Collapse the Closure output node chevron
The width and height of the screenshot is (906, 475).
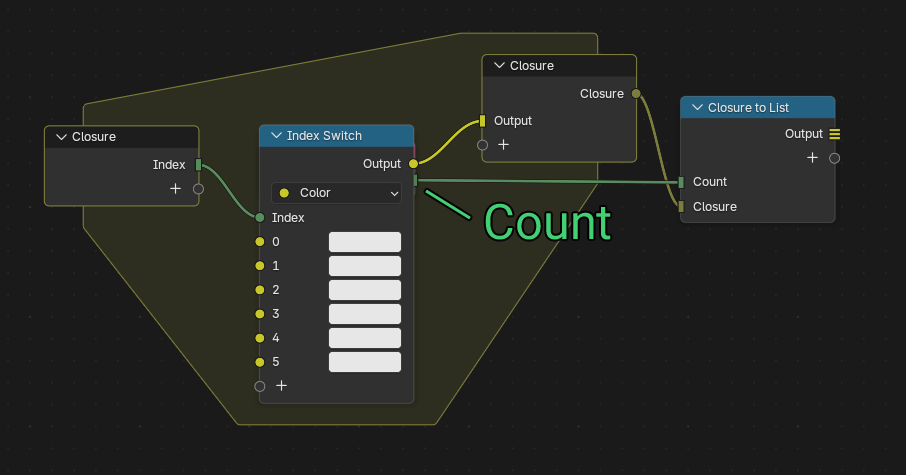[499, 66]
